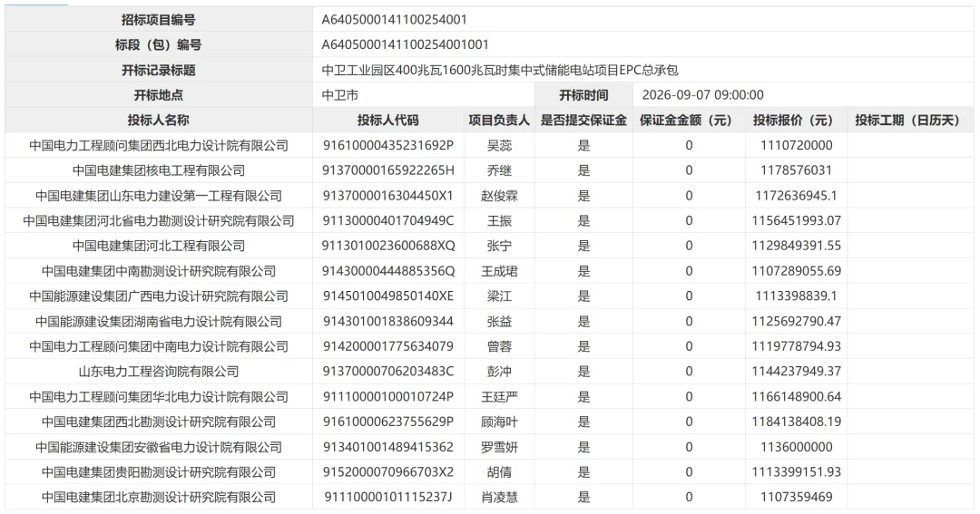Click bidder code 91610000435231692P

coord(388,145)
